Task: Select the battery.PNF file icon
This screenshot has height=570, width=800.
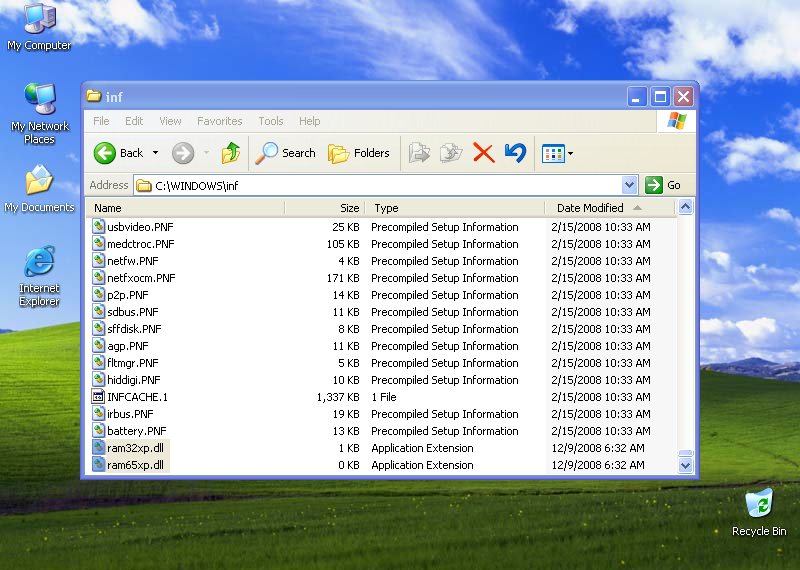Action: click(x=98, y=430)
